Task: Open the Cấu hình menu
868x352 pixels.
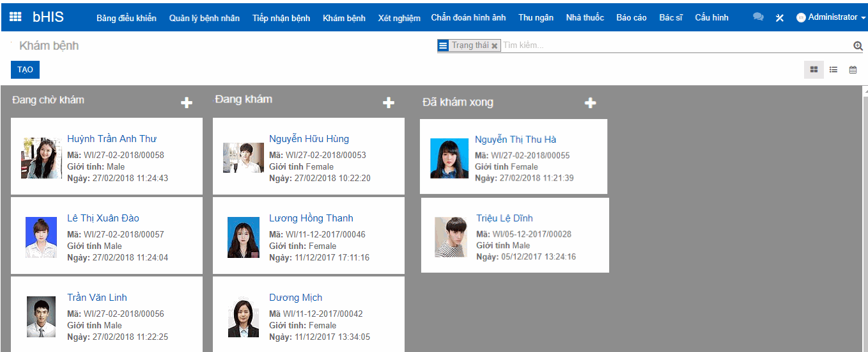Action: tap(712, 17)
